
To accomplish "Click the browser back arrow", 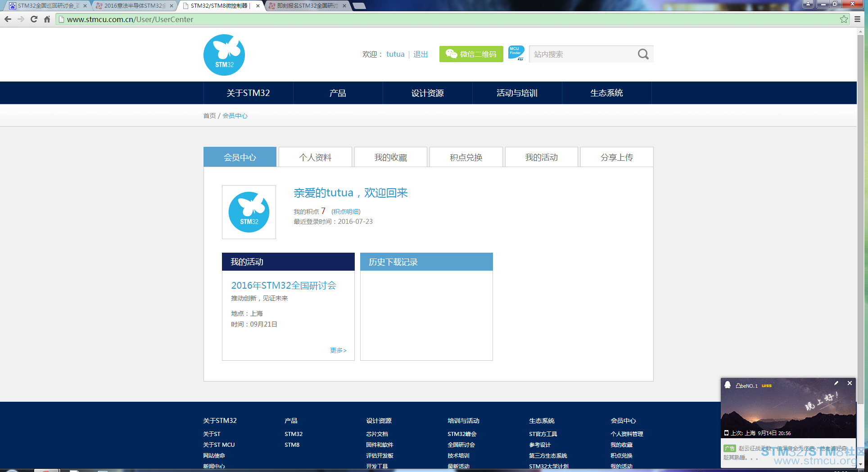I will coord(8,19).
